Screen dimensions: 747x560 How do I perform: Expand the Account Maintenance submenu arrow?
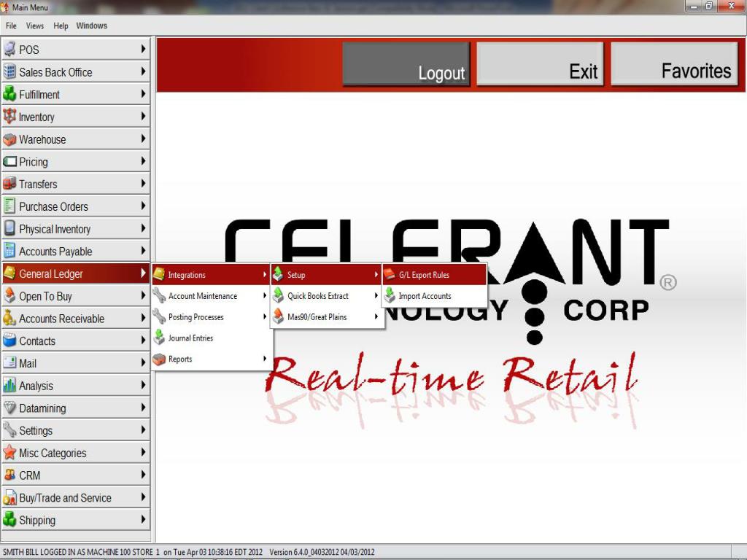[264, 296]
